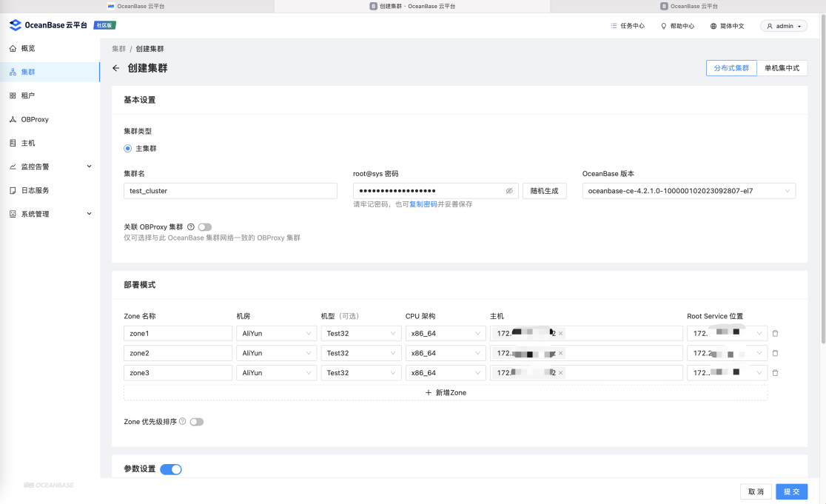This screenshot has height=504, width=826.
Task: Open 主机 in the sidebar
Action: [50, 144]
